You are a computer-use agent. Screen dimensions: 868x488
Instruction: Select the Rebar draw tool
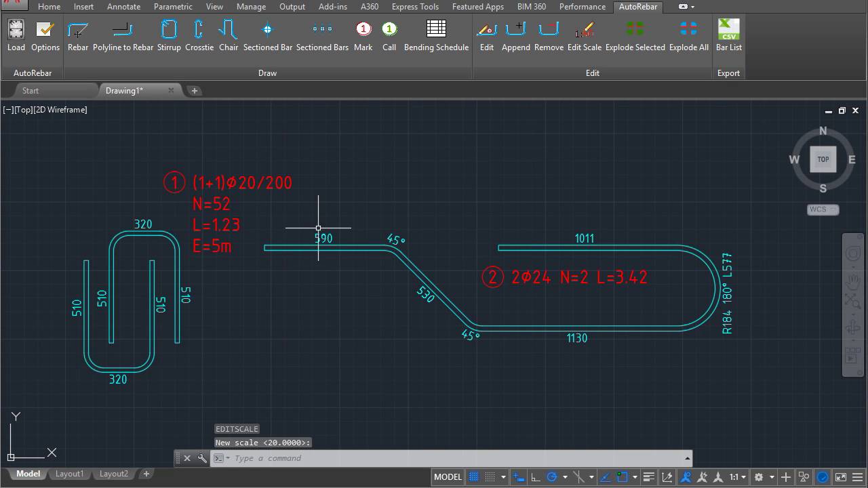point(78,36)
